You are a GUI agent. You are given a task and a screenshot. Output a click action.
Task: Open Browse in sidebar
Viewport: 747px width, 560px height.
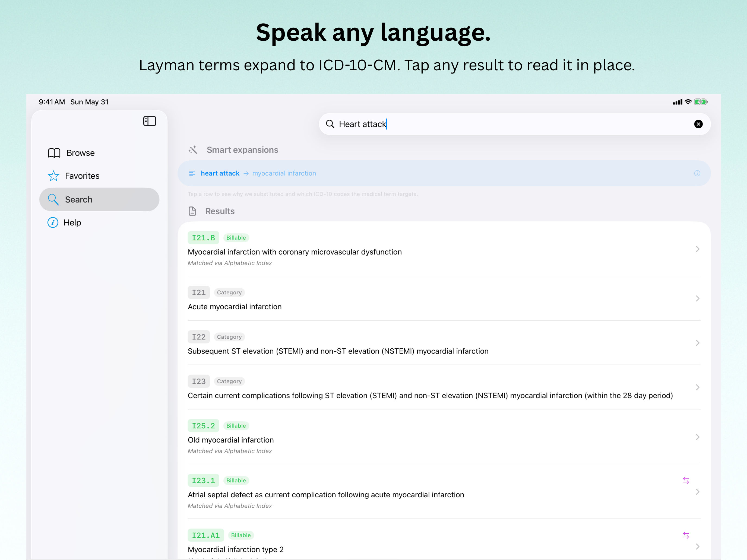(99, 153)
